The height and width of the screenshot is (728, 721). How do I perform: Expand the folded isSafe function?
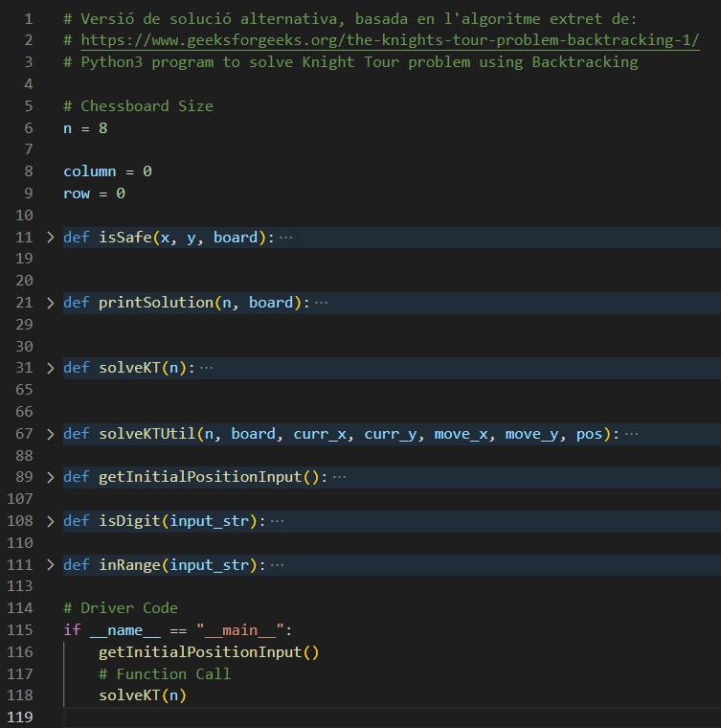pos(50,238)
